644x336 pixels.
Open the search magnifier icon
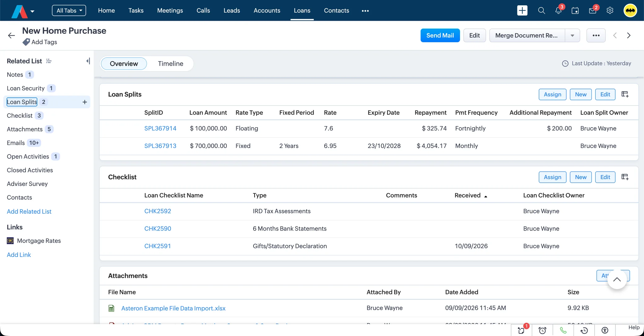click(x=541, y=10)
